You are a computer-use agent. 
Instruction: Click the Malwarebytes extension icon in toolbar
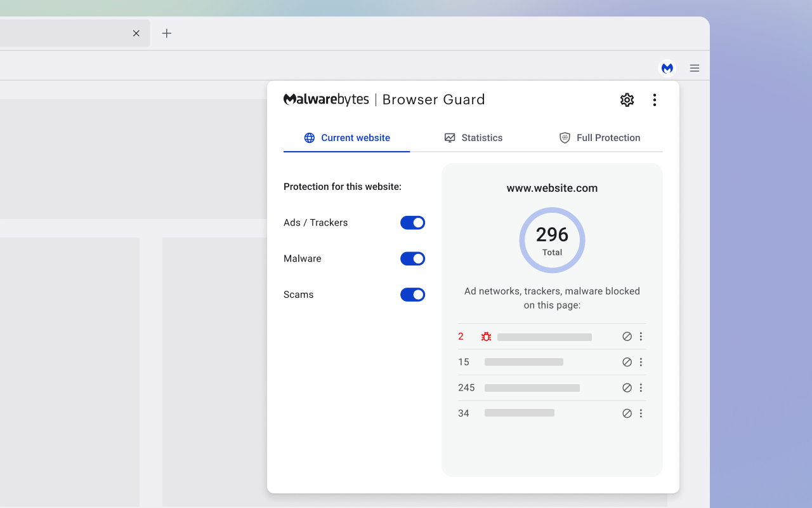click(667, 68)
